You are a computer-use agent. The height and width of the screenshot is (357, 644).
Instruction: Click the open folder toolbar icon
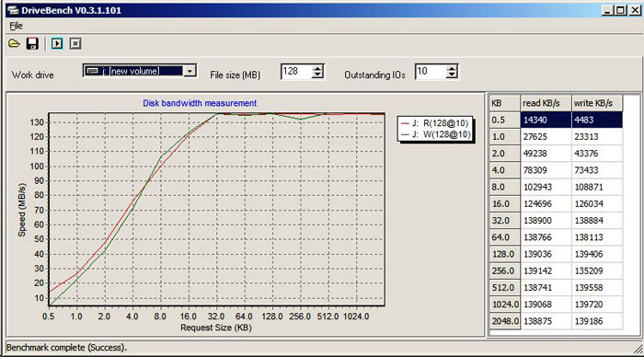[x=14, y=43]
